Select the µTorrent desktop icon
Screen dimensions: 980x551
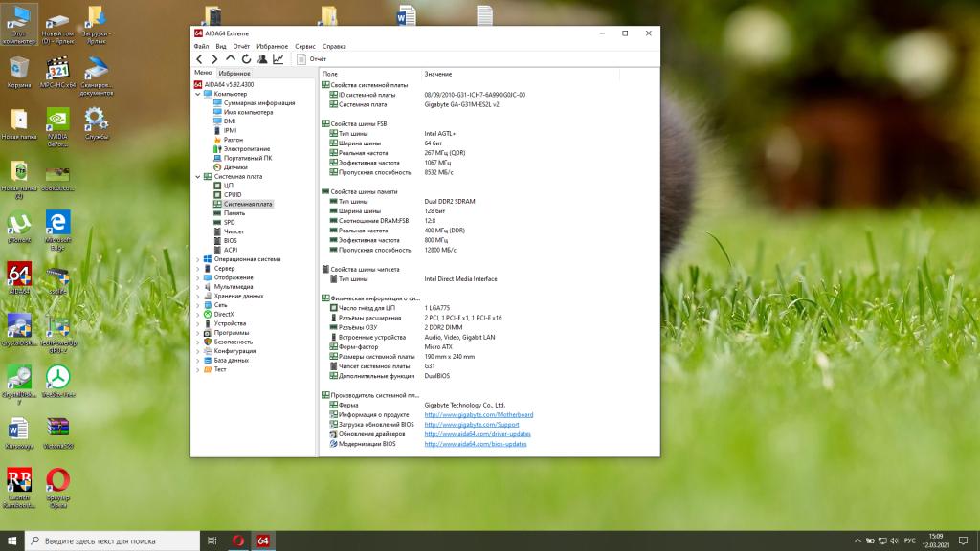pyautogui.click(x=19, y=228)
